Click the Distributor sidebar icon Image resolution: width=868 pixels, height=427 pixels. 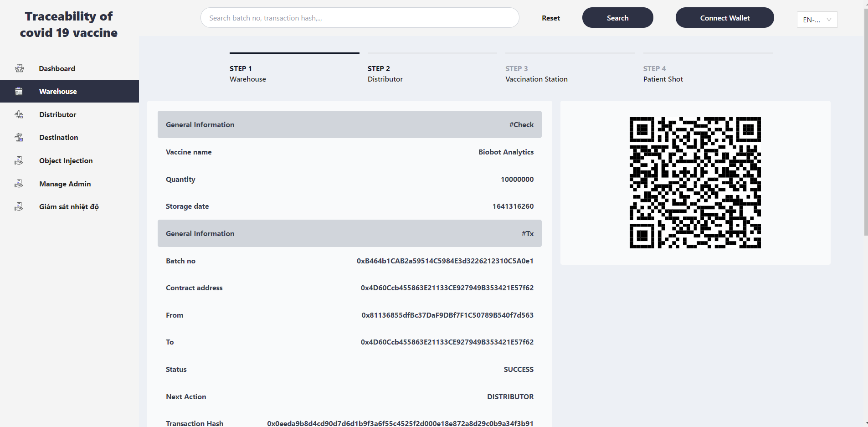[x=19, y=114]
